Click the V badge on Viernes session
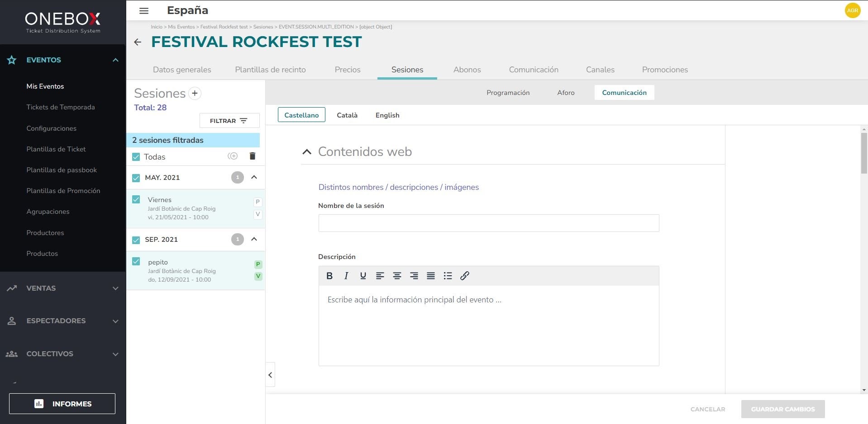Screen dimensions: 868x424 click(x=258, y=214)
